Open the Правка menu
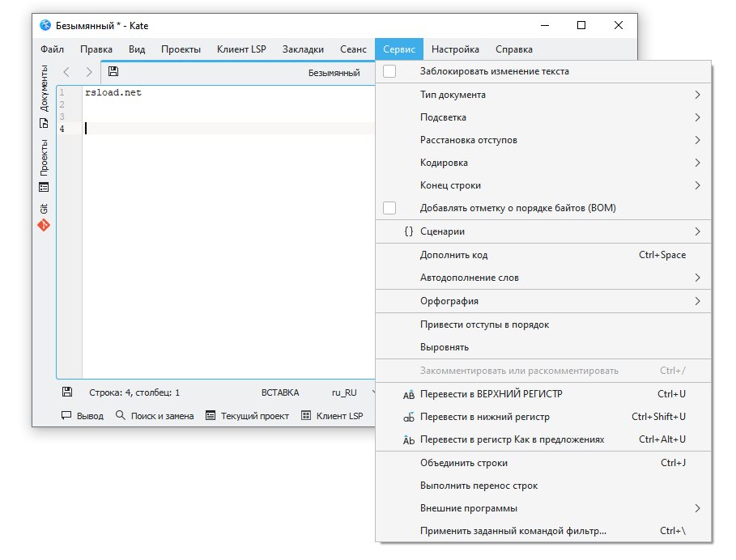 tap(96, 49)
